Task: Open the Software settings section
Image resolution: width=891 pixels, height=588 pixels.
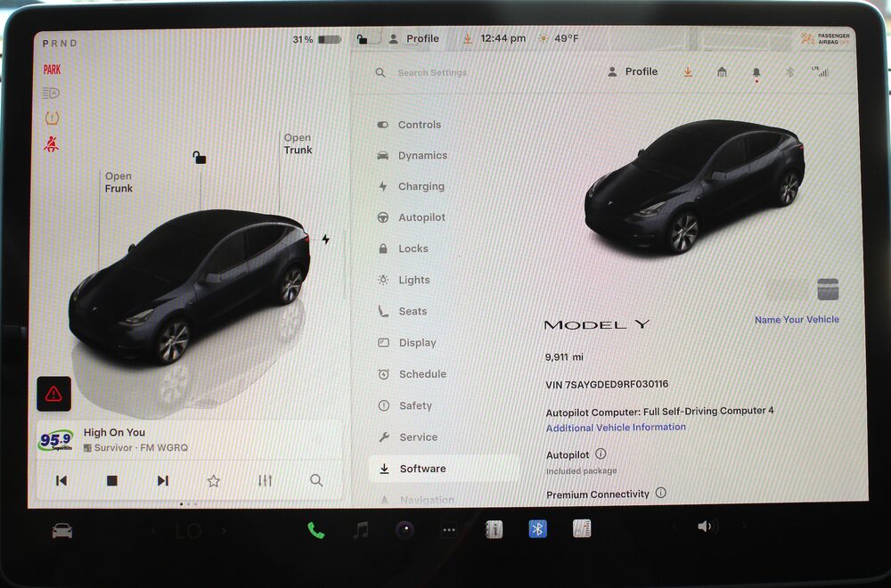Action: click(x=422, y=469)
